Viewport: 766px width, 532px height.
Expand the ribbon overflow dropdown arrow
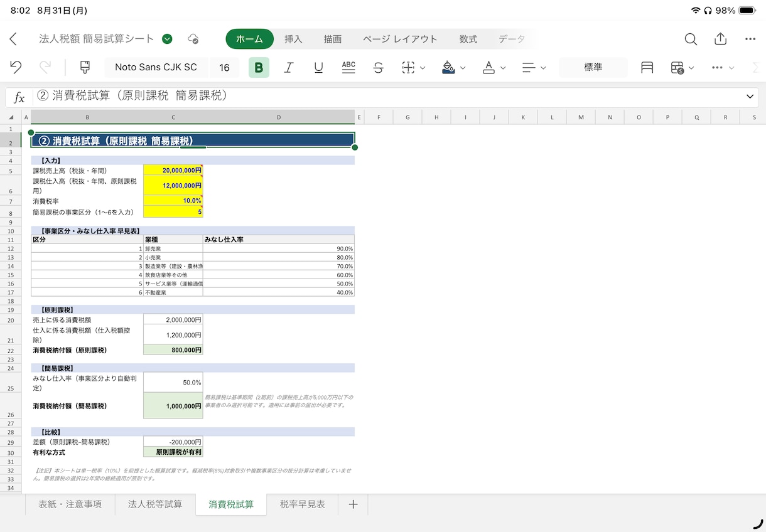coord(732,68)
